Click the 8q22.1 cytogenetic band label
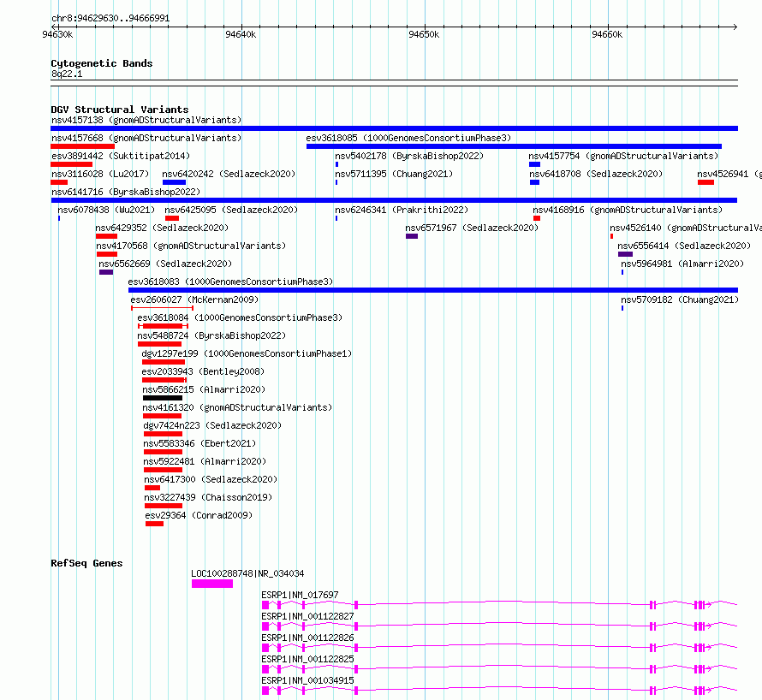Image resolution: width=762 pixels, height=700 pixels. (x=67, y=74)
